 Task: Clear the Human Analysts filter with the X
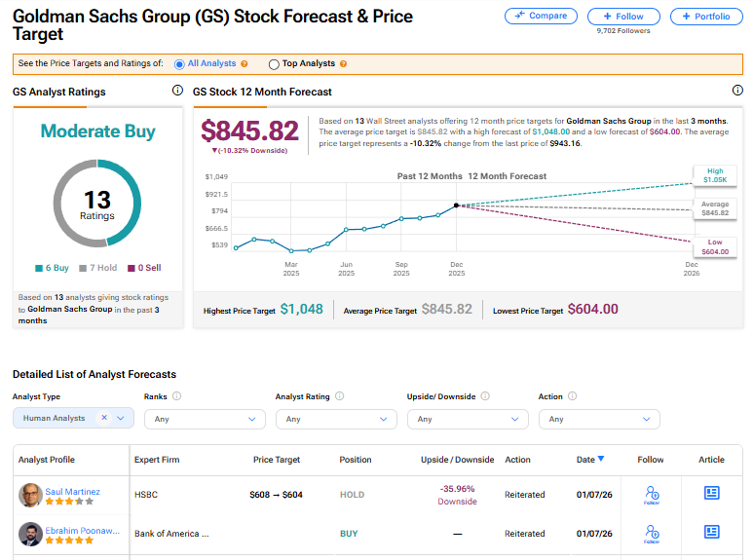104,418
